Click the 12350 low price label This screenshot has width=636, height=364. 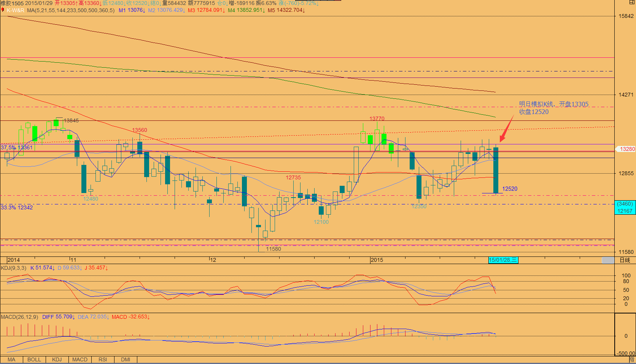[419, 206]
